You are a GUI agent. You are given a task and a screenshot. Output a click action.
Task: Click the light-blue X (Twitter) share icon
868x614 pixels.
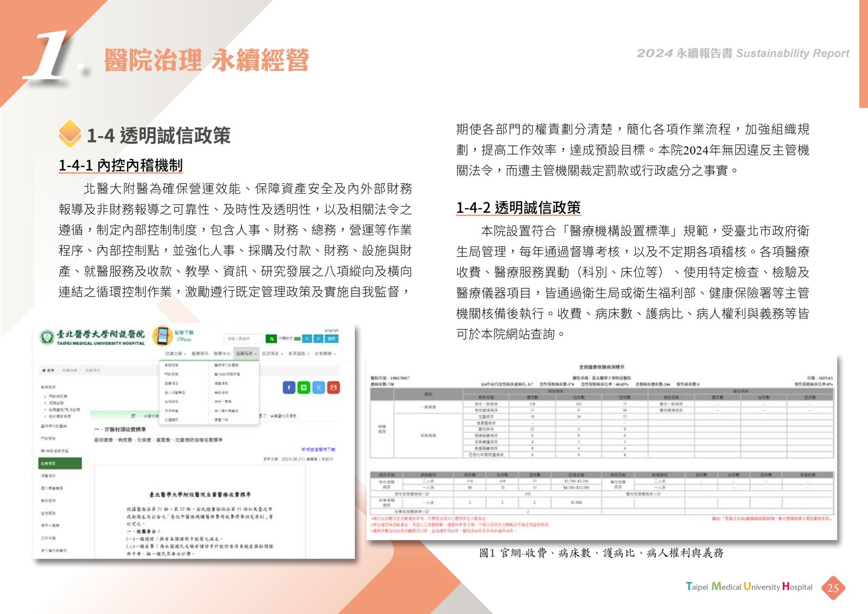point(318,387)
